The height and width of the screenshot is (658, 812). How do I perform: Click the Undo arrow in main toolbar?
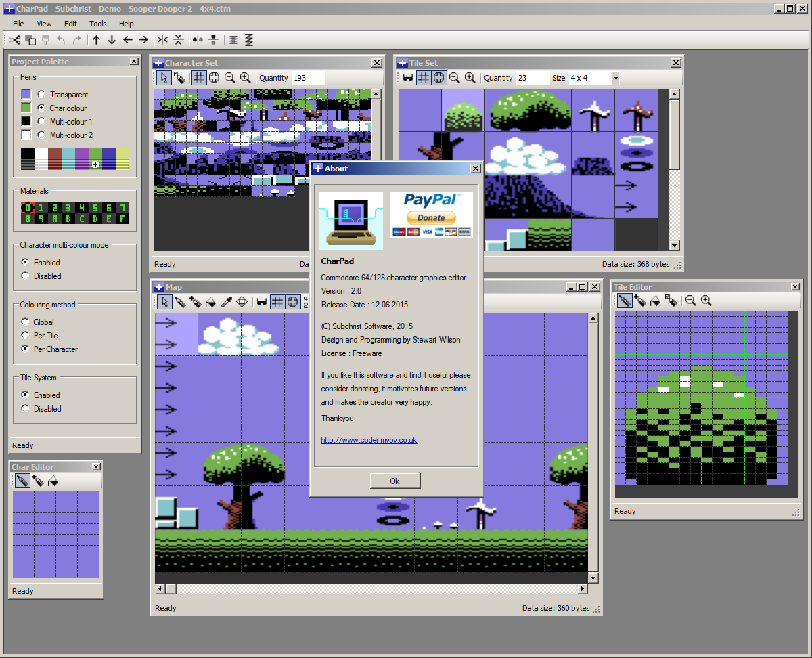tap(62, 40)
